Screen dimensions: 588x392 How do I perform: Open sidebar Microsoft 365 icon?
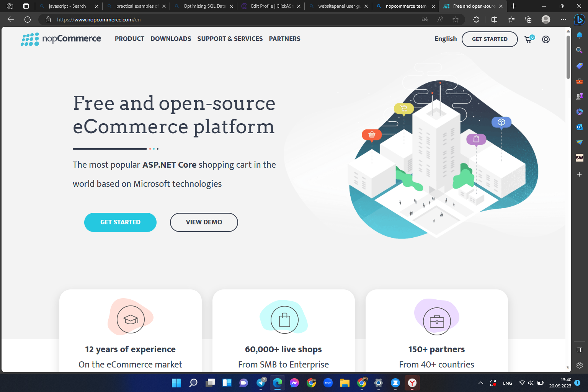click(x=580, y=111)
